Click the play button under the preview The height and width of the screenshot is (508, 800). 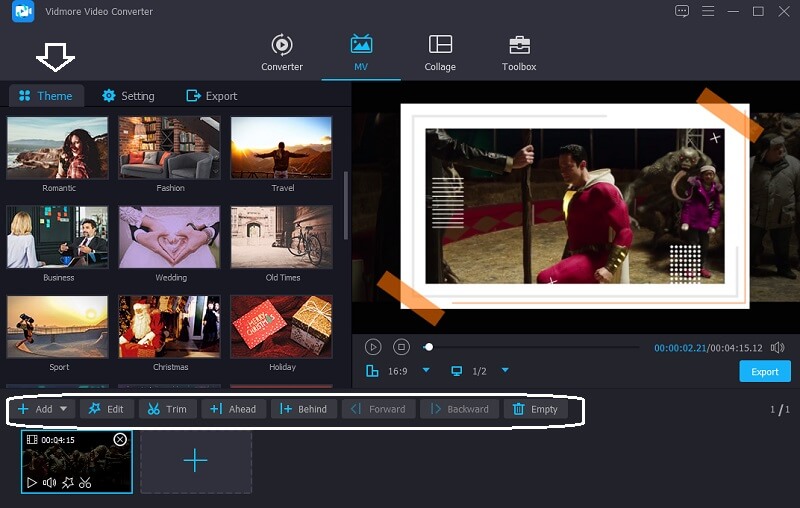tap(373, 347)
